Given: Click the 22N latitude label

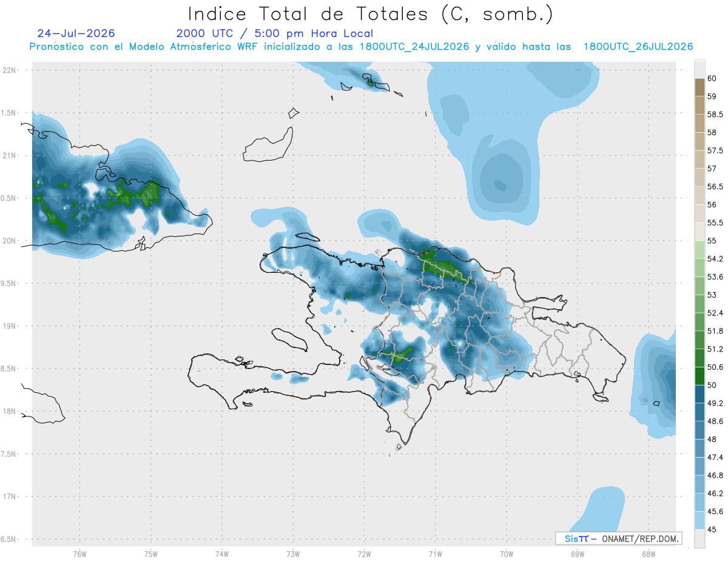Looking at the screenshot, I should point(9,70).
